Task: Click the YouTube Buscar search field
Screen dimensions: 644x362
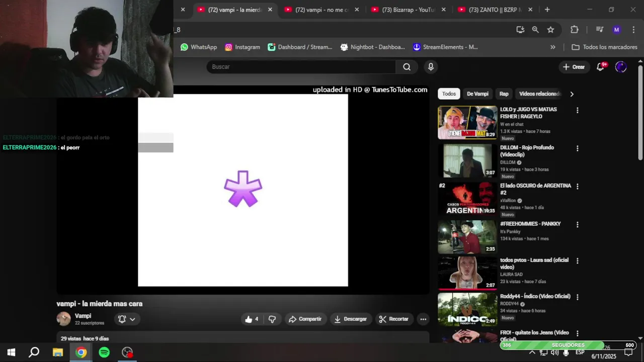Action: (301, 67)
